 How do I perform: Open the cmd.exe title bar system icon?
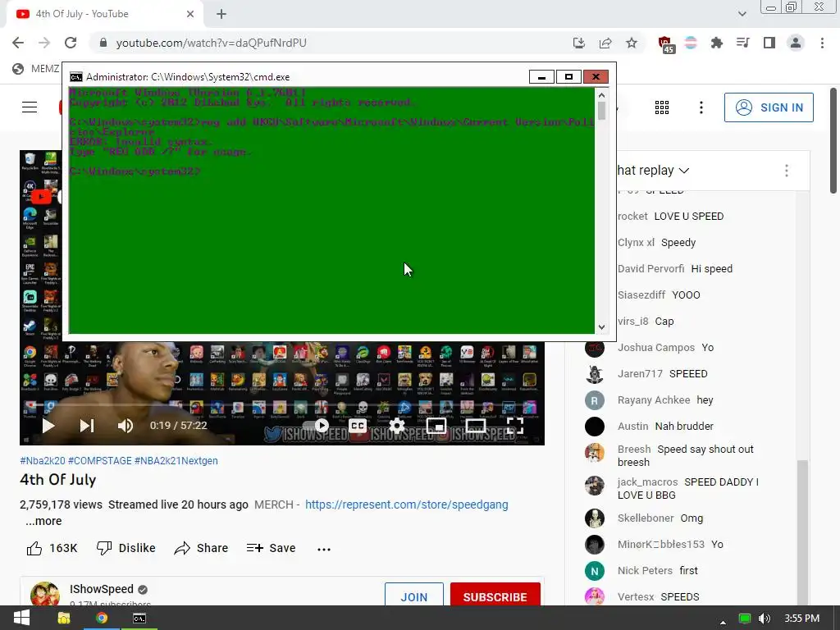(76, 77)
